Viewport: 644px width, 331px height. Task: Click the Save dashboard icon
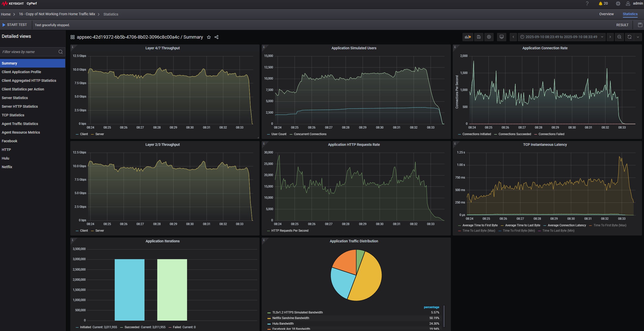[479, 37]
